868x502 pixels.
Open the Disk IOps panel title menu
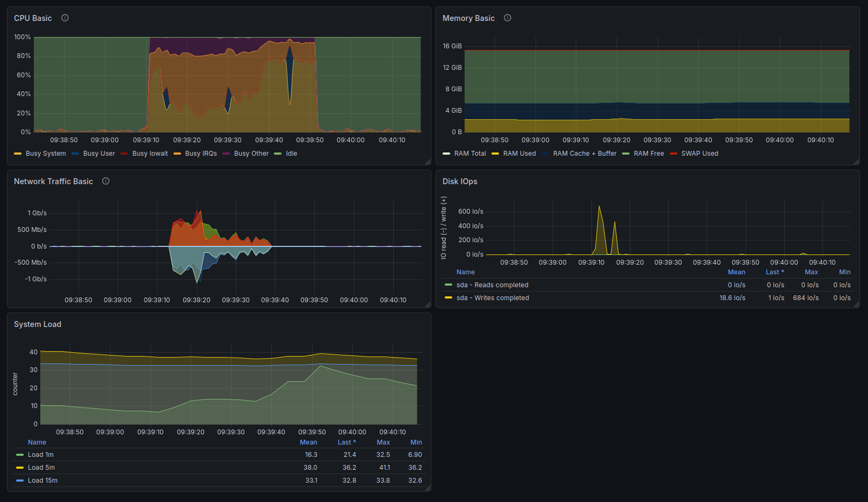coord(460,181)
